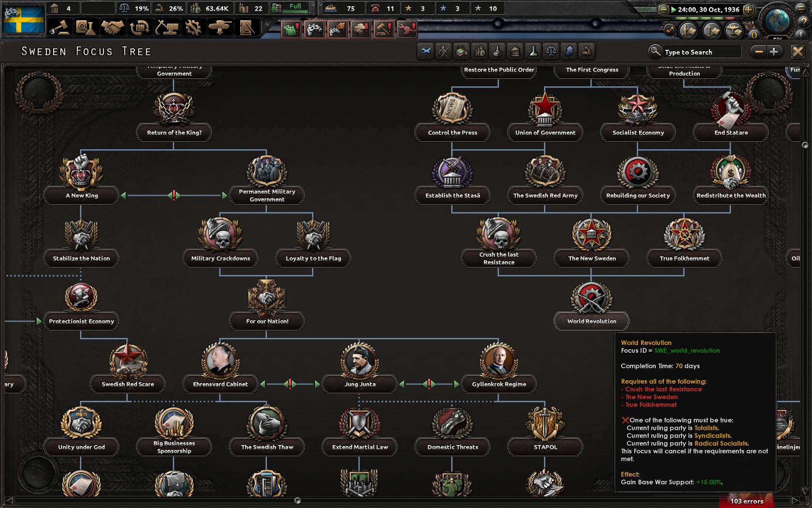Screen dimensions: 812x508
Task: Select the World Revolution focus
Action: [591, 303]
